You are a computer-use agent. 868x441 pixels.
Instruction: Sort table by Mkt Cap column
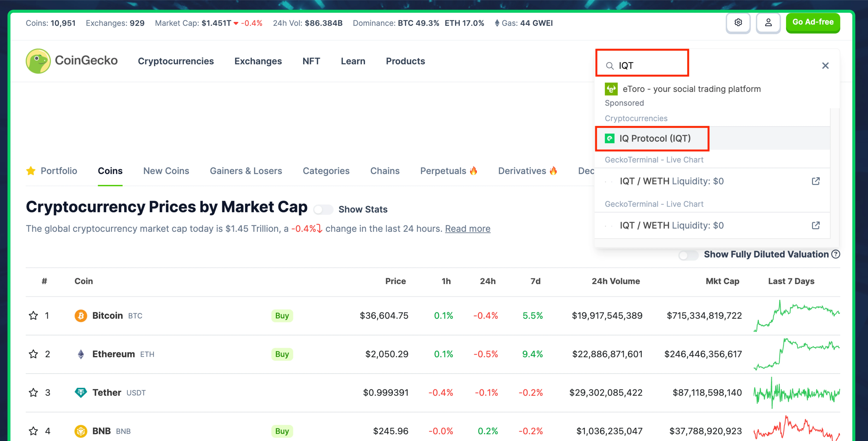tap(722, 281)
